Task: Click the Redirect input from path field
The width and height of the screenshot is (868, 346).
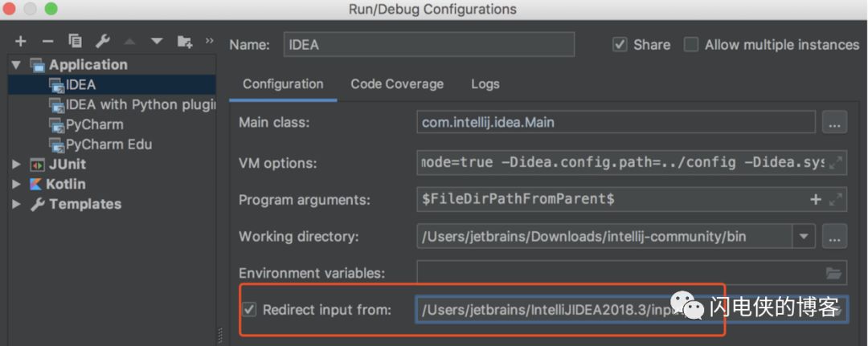Action: pyautogui.click(x=631, y=310)
